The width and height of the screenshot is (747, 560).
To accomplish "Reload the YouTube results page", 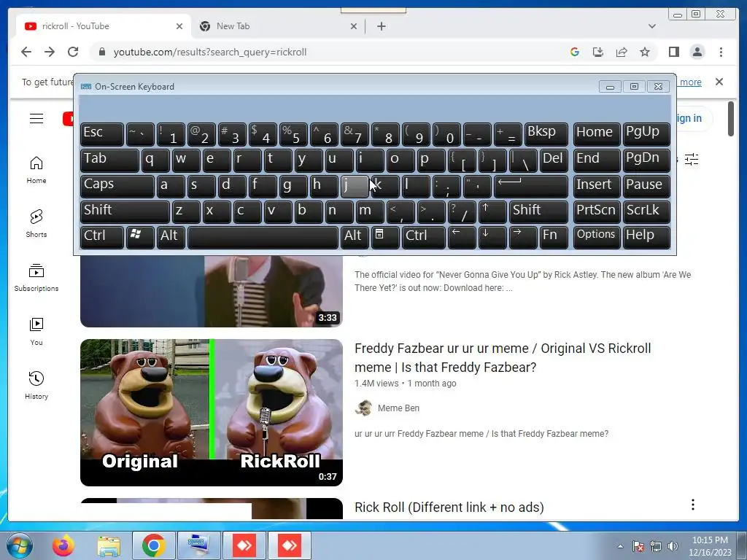I will tap(73, 52).
